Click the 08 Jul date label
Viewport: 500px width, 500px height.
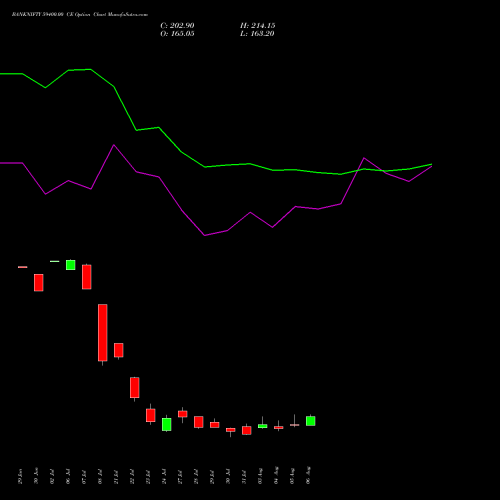[100, 477]
